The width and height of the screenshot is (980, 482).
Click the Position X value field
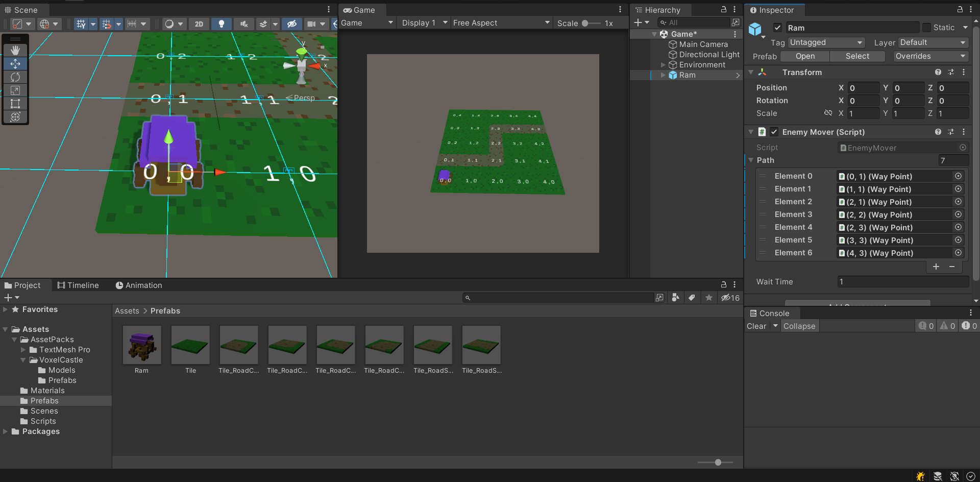[863, 88]
